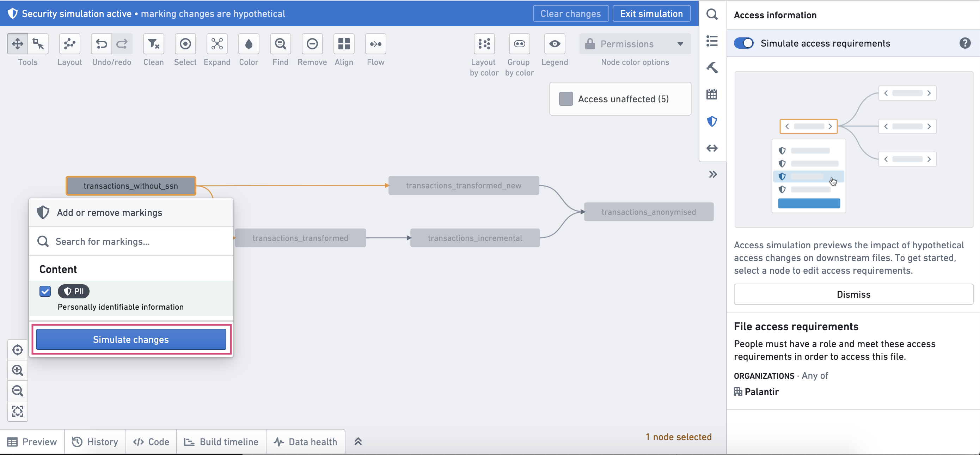
Task: Open the History tab
Action: point(95,442)
